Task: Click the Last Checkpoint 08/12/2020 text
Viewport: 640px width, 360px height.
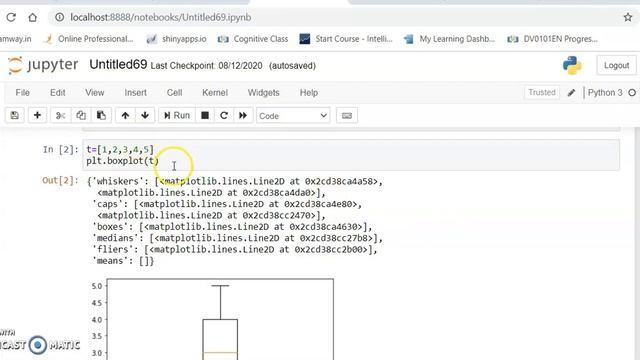Action: click(x=207, y=66)
